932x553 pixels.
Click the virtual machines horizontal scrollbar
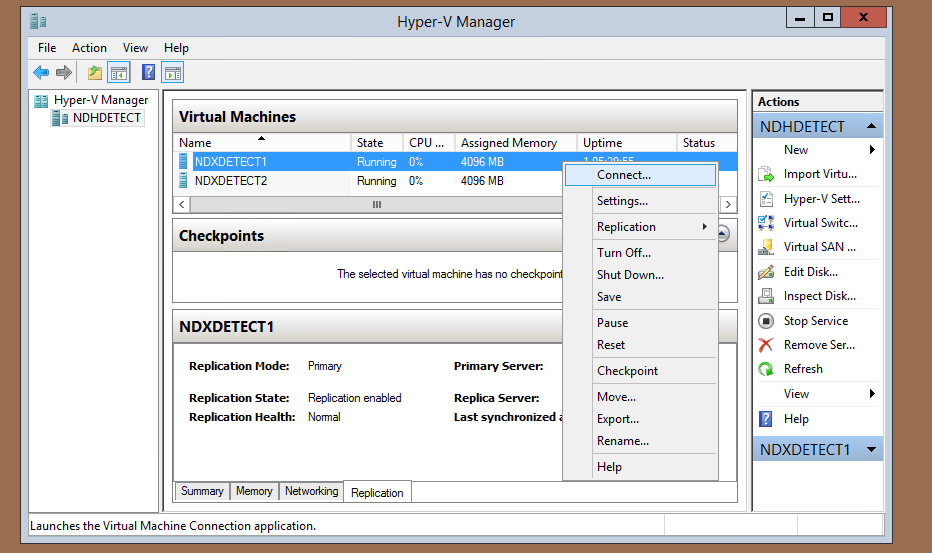tap(376, 204)
